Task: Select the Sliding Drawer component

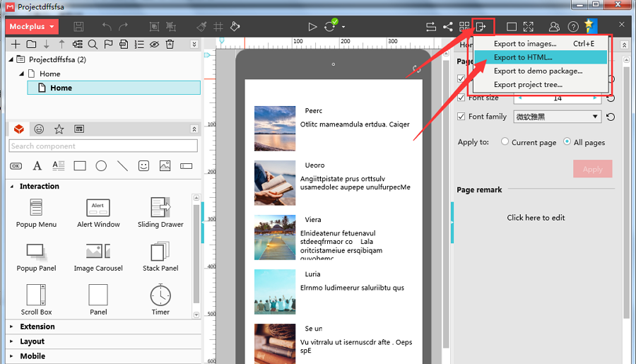Action: coord(160,213)
